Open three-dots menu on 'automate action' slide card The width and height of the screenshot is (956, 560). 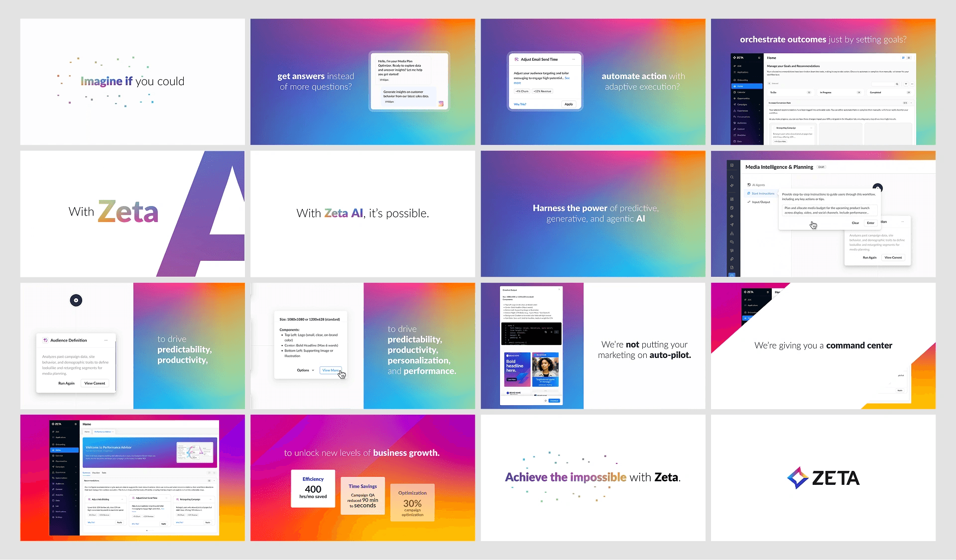(x=574, y=59)
